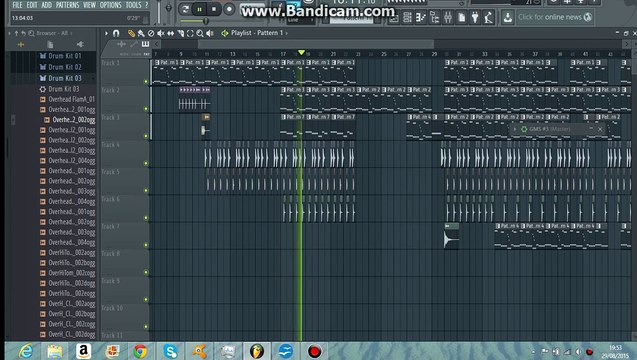Open Skype from the taskbar
The height and width of the screenshot is (360, 637).
(x=171, y=351)
